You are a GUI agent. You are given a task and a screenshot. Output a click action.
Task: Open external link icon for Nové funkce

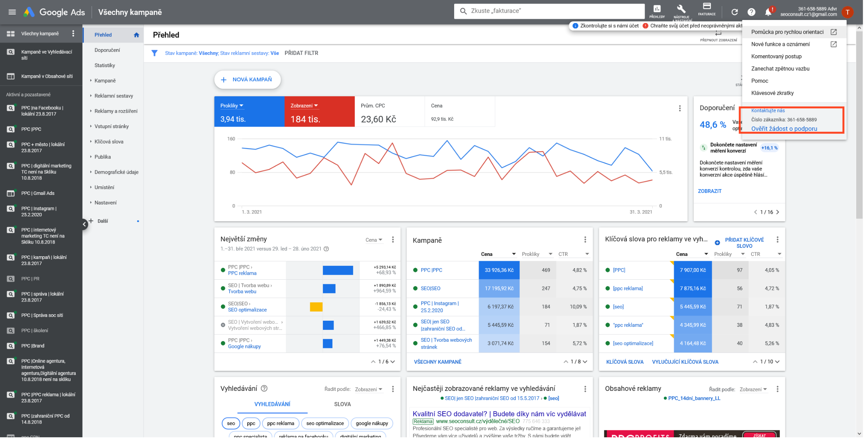click(x=838, y=44)
